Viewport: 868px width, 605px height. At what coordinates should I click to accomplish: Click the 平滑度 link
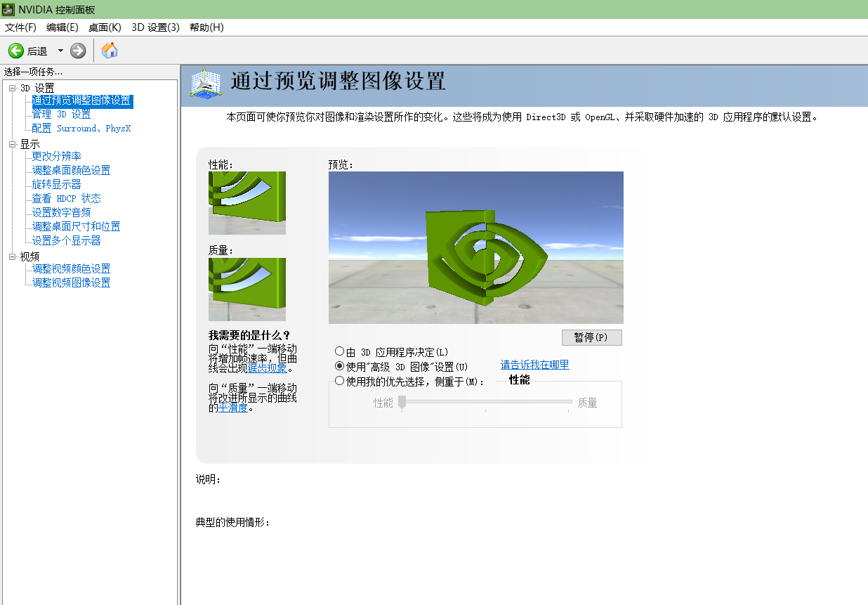click(x=232, y=408)
